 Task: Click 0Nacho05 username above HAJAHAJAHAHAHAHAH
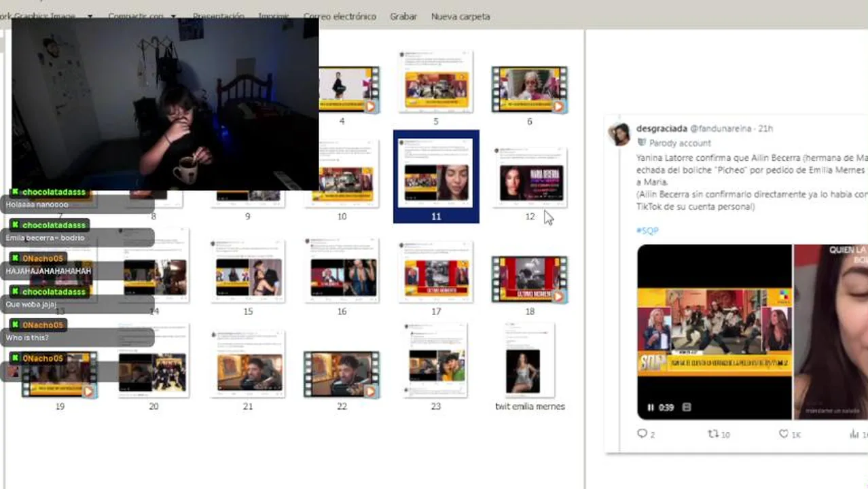[43, 259]
